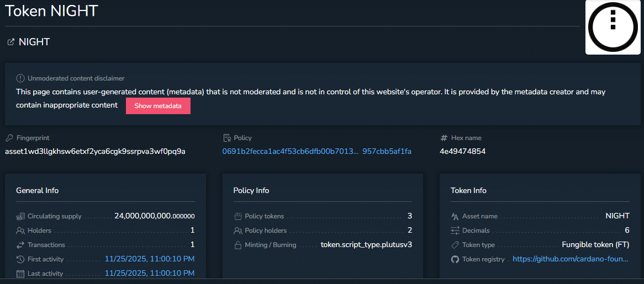This screenshot has height=284, width=644.
Task: Click the NIGHT token logo thumbnail
Action: [613, 28]
